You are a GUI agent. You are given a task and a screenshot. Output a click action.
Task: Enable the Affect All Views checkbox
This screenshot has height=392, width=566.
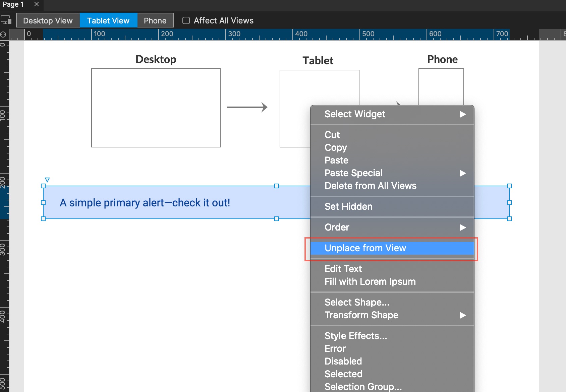click(186, 21)
